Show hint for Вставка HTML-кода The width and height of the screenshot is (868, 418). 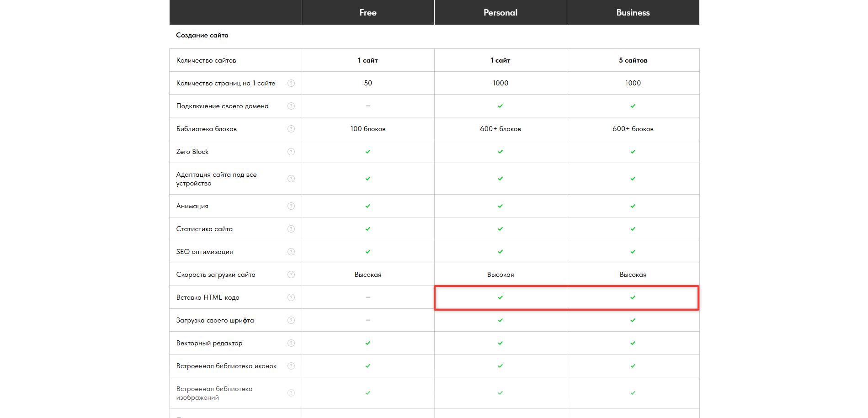(291, 297)
